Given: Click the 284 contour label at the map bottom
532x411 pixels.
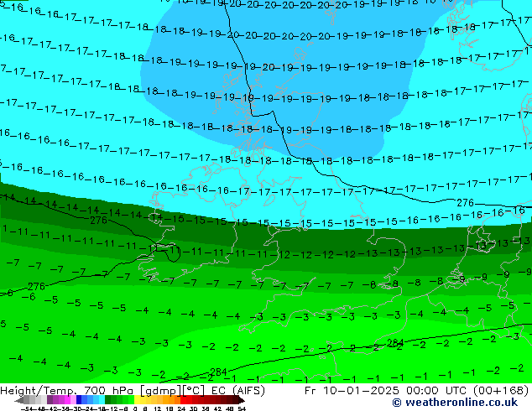Looking at the screenshot, I should point(218,372).
